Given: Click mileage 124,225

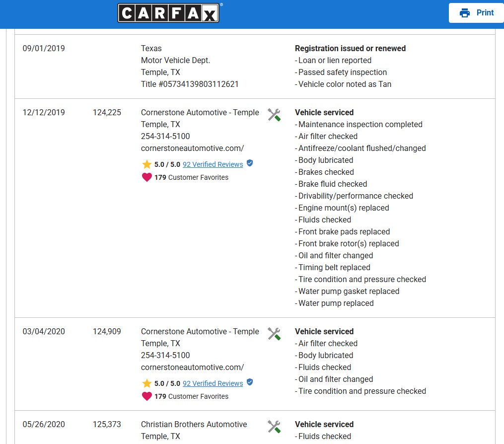Looking at the screenshot, I should (x=107, y=112).
